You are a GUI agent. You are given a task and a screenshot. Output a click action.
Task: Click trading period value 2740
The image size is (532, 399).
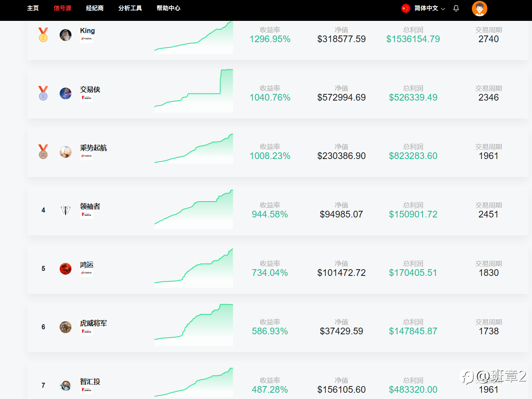tap(489, 39)
